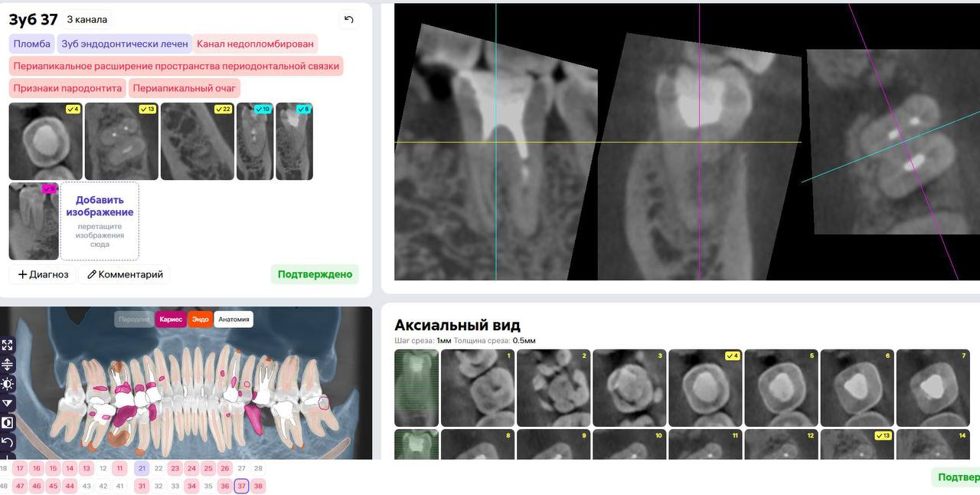Click the Добавить изображение drop area
Viewport: 980px width, 495px height.
[100, 221]
